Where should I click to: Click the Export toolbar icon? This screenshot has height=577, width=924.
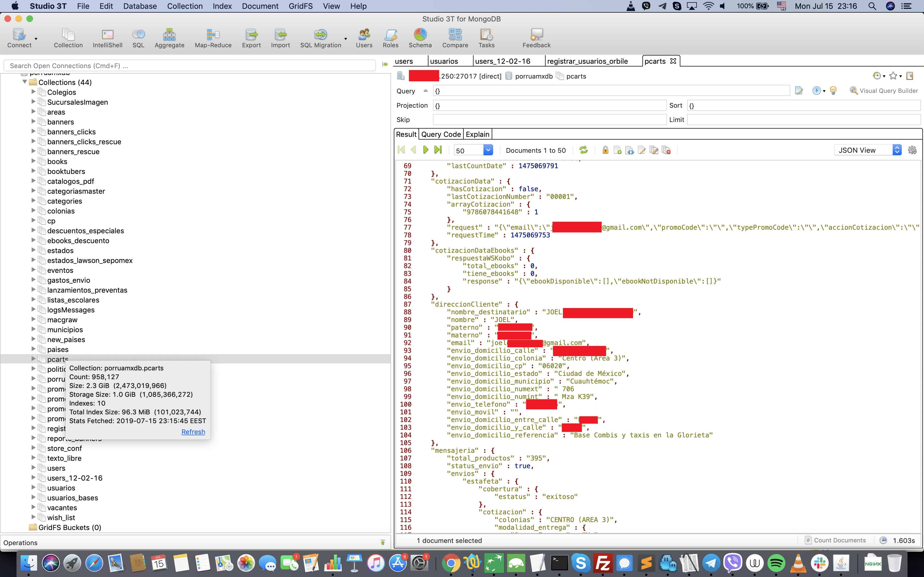point(251,38)
